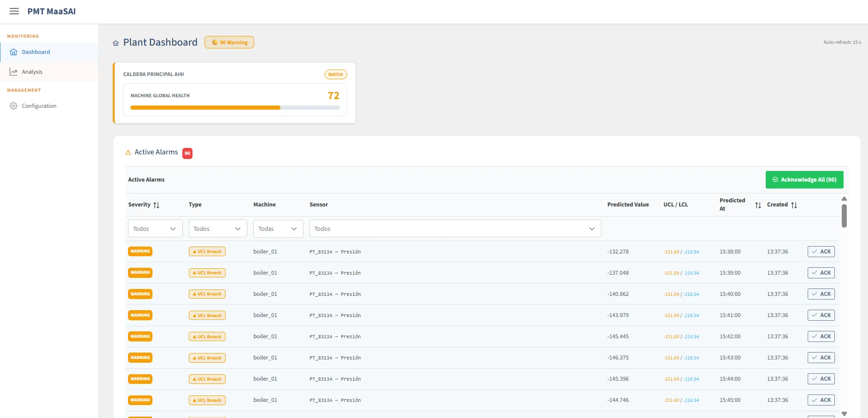Image resolution: width=868 pixels, height=418 pixels.
Task: Click the Machine column header
Action: (x=264, y=205)
